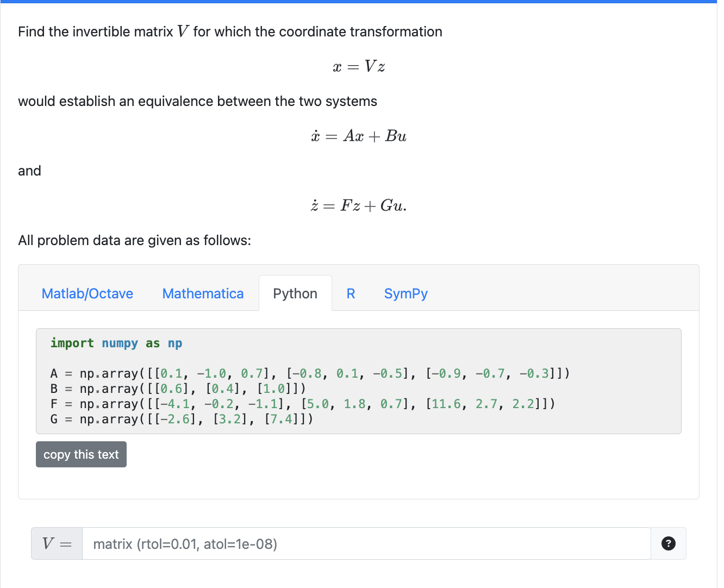Click the line defining matrix G
The image size is (724, 588).
pyautogui.click(x=182, y=419)
